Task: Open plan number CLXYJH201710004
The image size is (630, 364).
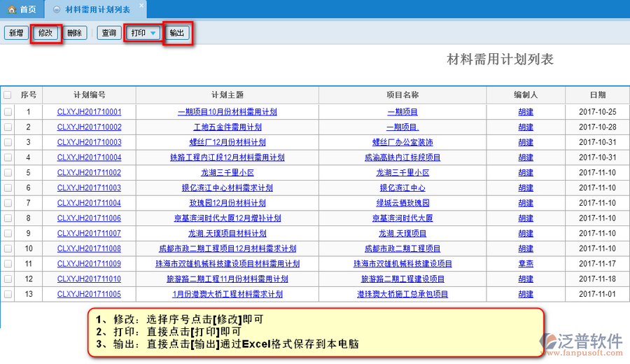Action: click(x=89, y=157)
